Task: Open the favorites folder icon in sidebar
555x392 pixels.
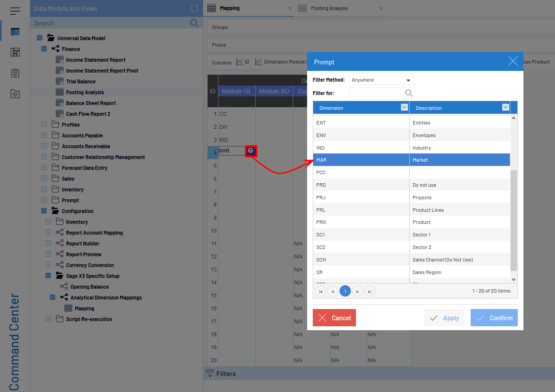Action: [15, 94]
